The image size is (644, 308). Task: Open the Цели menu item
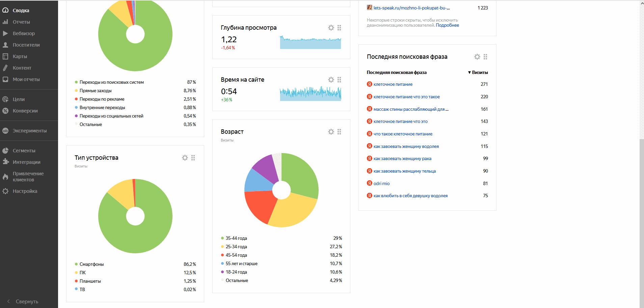(19, 99)
